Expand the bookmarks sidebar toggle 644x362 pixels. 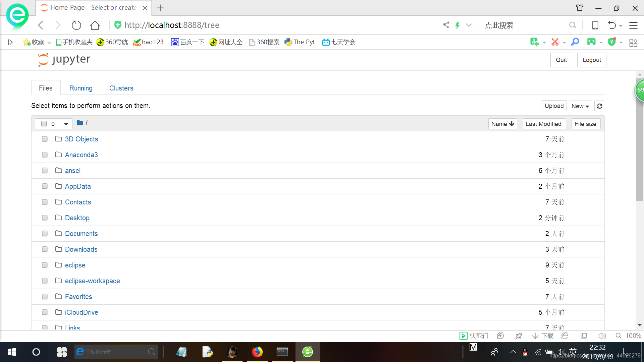(x=10, y=42)
